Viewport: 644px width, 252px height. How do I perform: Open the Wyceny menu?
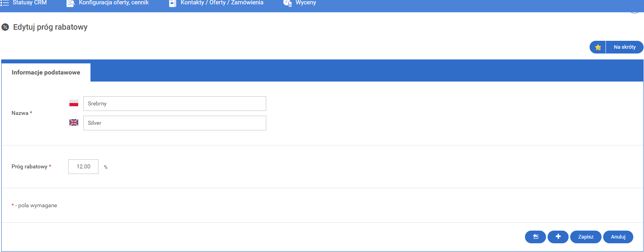pos(306,3)
